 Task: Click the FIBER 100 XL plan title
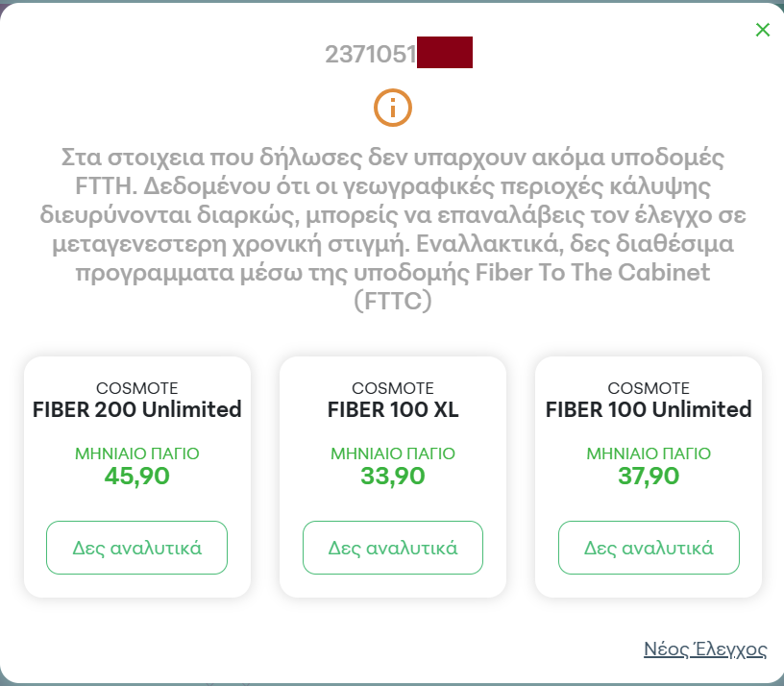393,409
